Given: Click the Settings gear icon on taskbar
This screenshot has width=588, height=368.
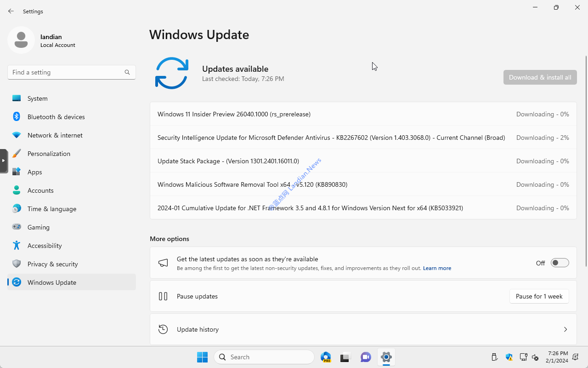Looking at the screenshot, I should coord(386,357).
